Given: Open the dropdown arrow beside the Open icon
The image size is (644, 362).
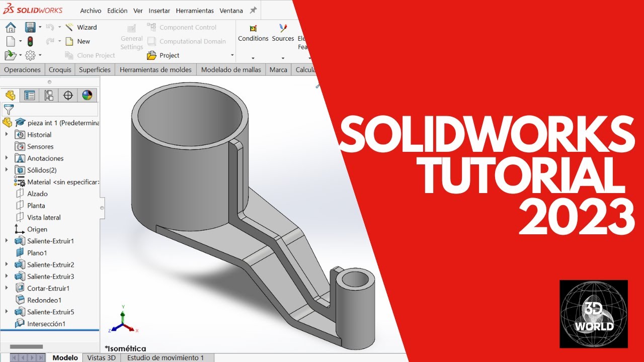Looking at the screenshot, I should coord(20,55).
